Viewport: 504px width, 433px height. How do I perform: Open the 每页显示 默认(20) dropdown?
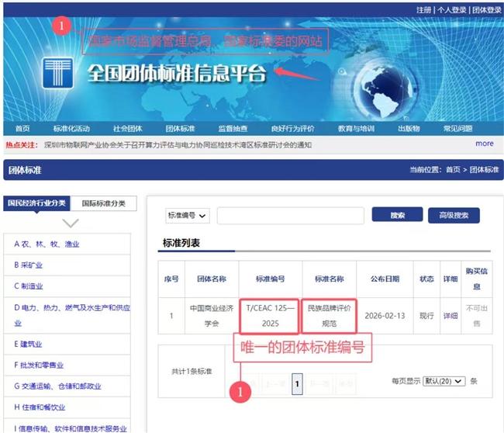click(x=444, y=381)
